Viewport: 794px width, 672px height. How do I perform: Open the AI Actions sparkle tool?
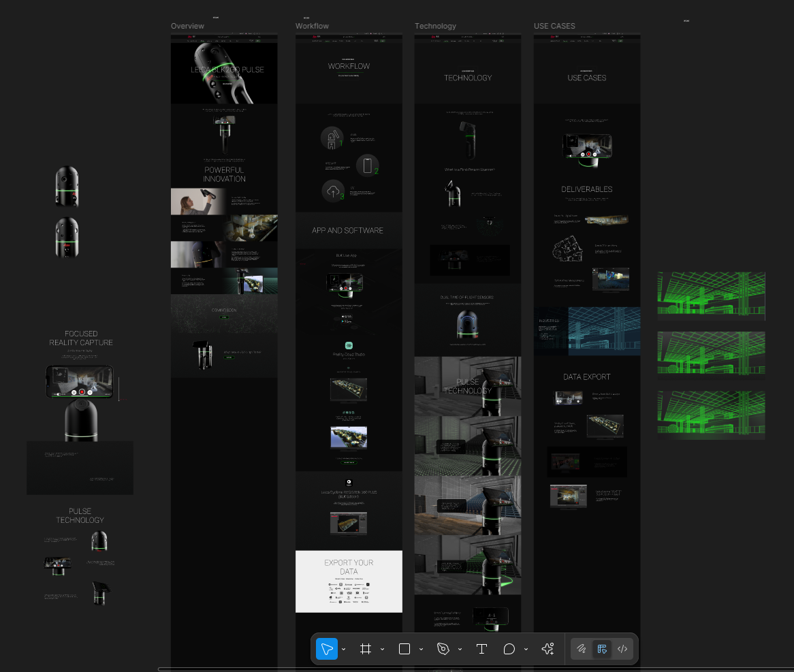tap(547, 649)
